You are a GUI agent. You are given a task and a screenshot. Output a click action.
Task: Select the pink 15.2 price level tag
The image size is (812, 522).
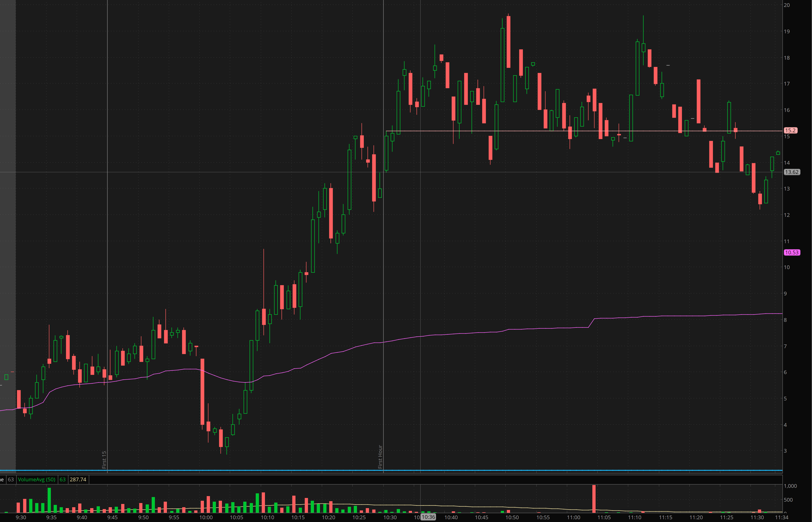tap(790, 130)
